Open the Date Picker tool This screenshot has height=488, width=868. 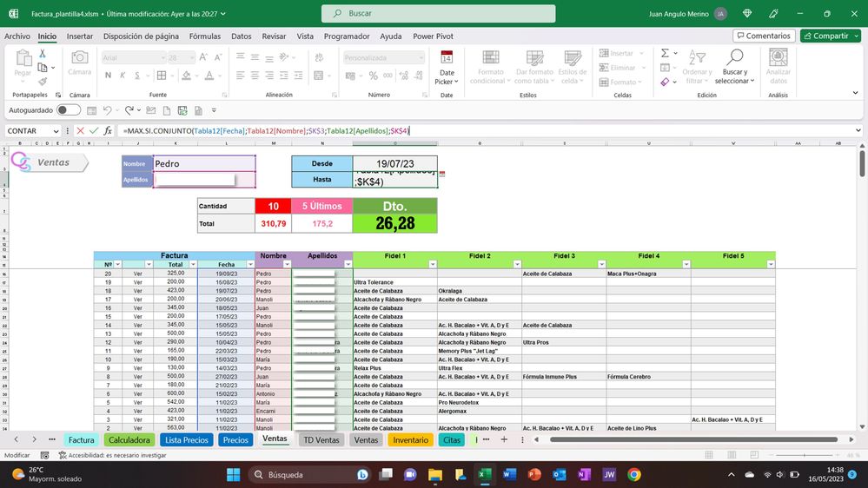pyautogui.click(x=446, y=67)
